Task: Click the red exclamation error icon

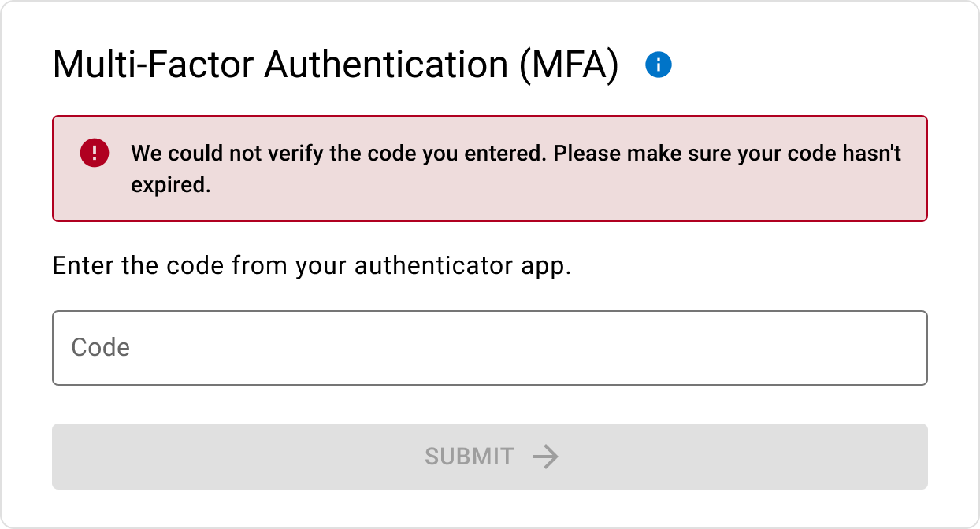Action: point(94,152)
